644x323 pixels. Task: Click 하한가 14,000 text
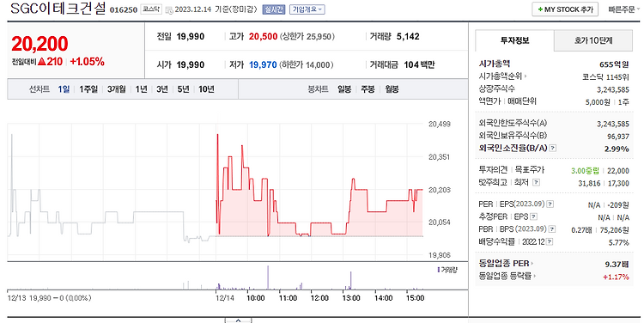307,64
